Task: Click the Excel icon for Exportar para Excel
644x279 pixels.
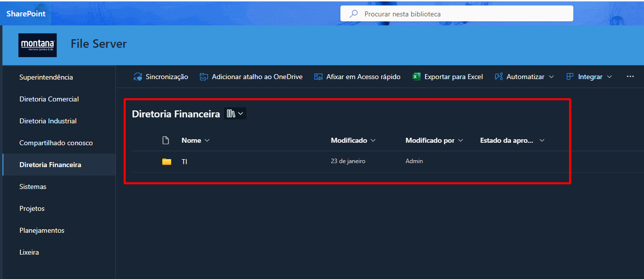Action: tap(417, 77)
